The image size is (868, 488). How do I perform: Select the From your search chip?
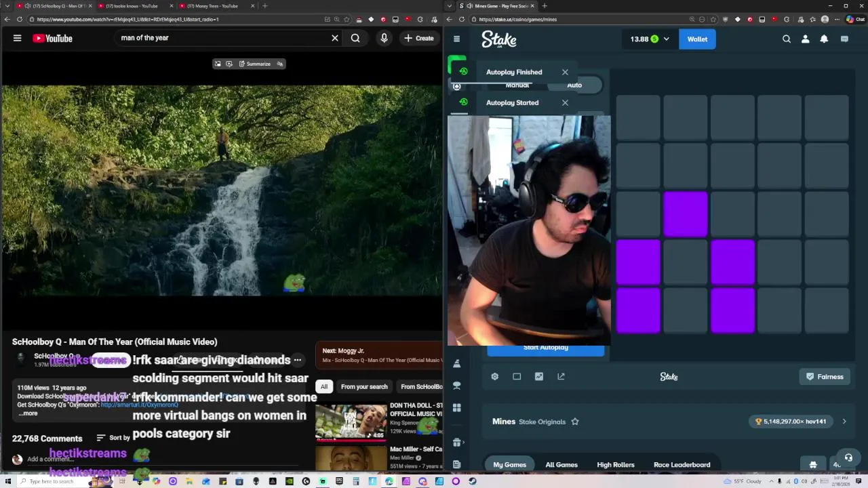click(364, 387)
